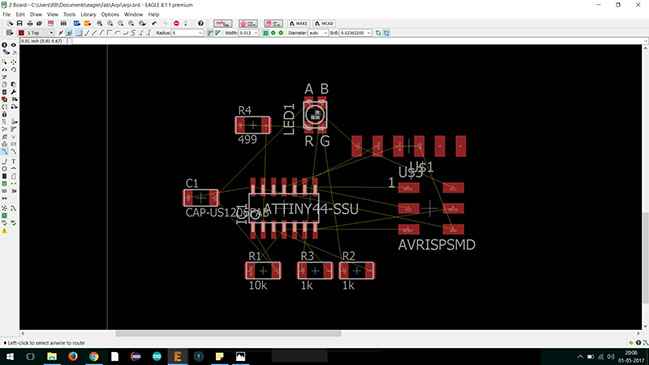Viewport: 649px width, 365px height.
Task: Click the PCB service button
Action: 248,24
